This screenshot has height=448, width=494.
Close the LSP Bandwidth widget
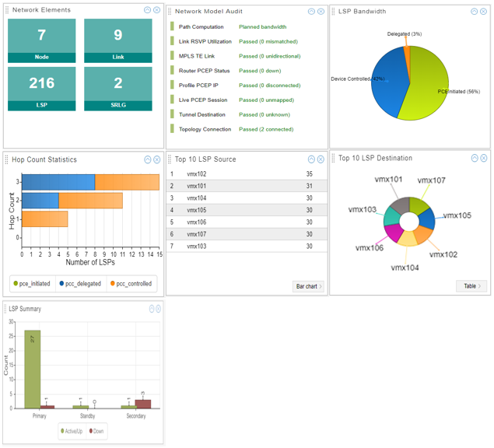484,11
